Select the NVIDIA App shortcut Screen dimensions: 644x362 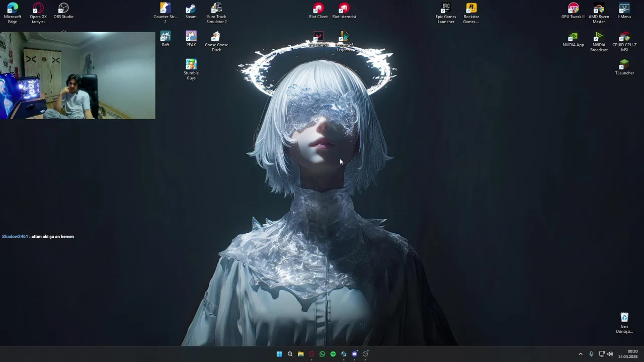573,39
